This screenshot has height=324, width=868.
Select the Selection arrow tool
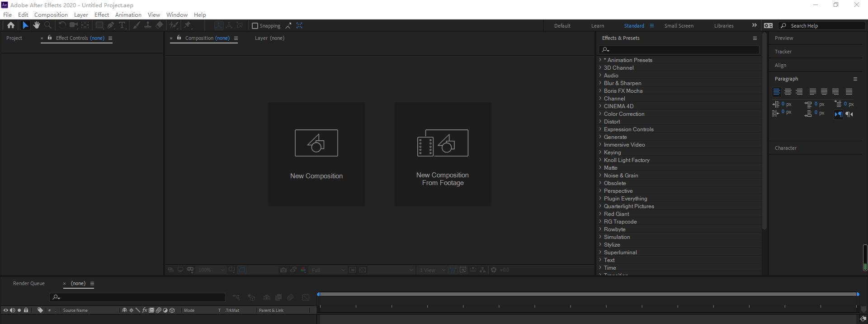pyautogui.click(x=25, y=25)
